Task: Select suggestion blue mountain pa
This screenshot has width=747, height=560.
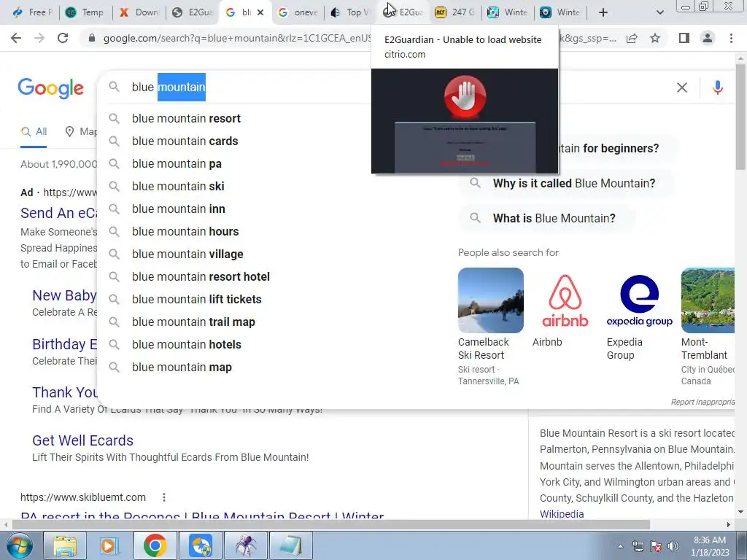Action: 177,164
